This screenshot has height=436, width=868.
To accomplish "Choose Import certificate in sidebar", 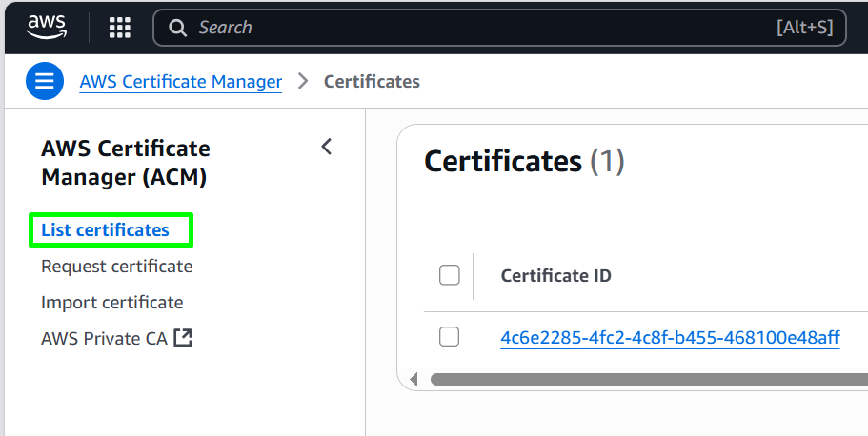I will coord(111,302).
